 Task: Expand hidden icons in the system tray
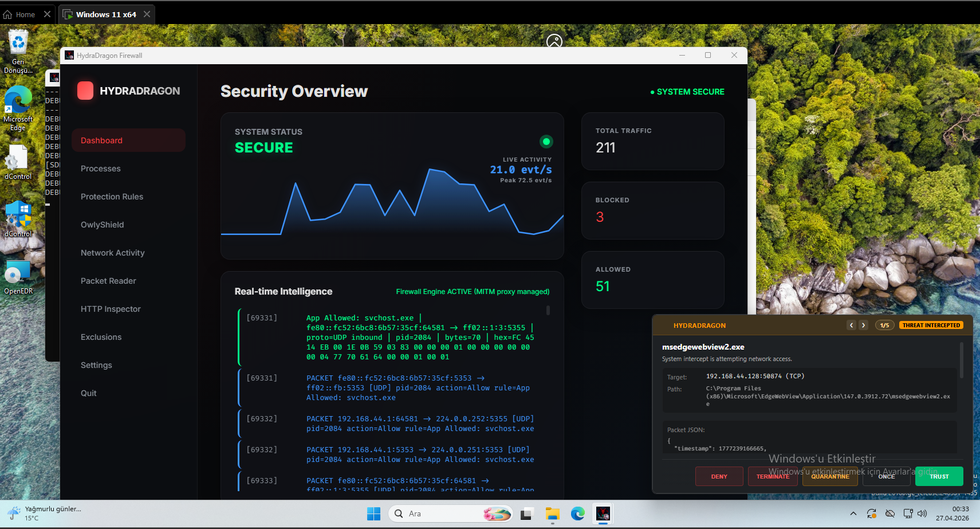pos(853,514)
